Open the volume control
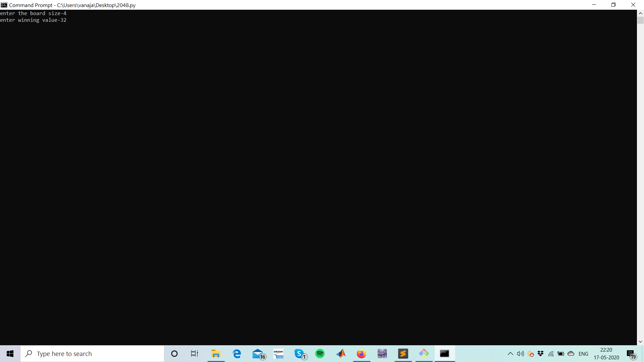 (520, 354)
